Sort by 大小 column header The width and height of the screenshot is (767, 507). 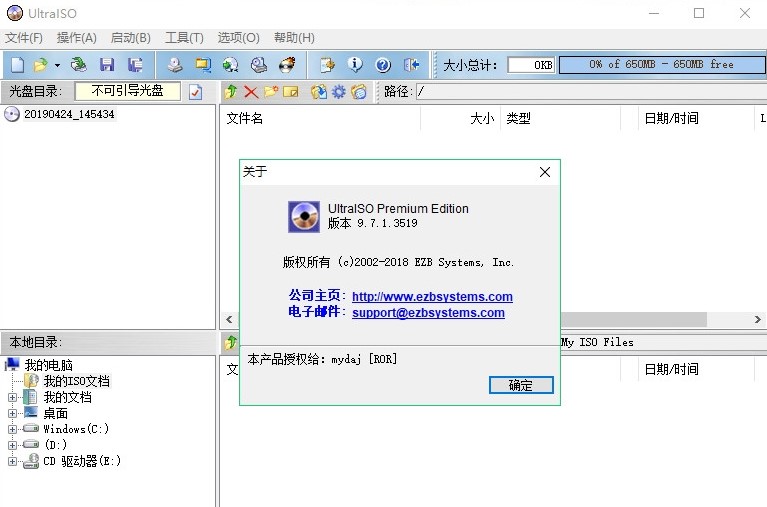point(461,118)
